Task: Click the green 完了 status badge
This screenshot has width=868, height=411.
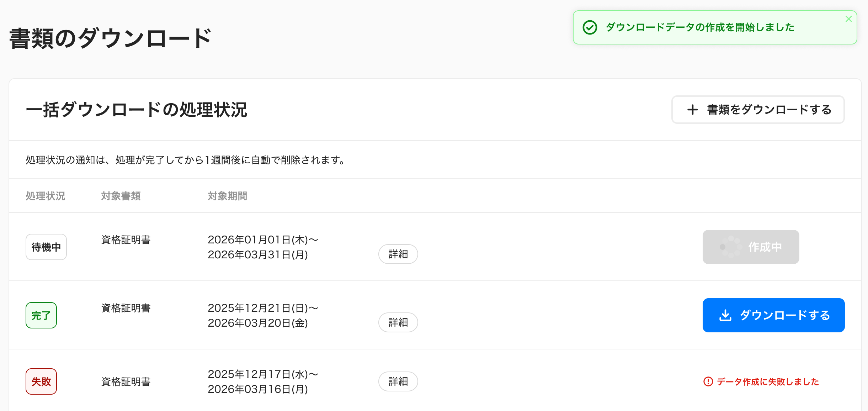Action: [41, 315]
